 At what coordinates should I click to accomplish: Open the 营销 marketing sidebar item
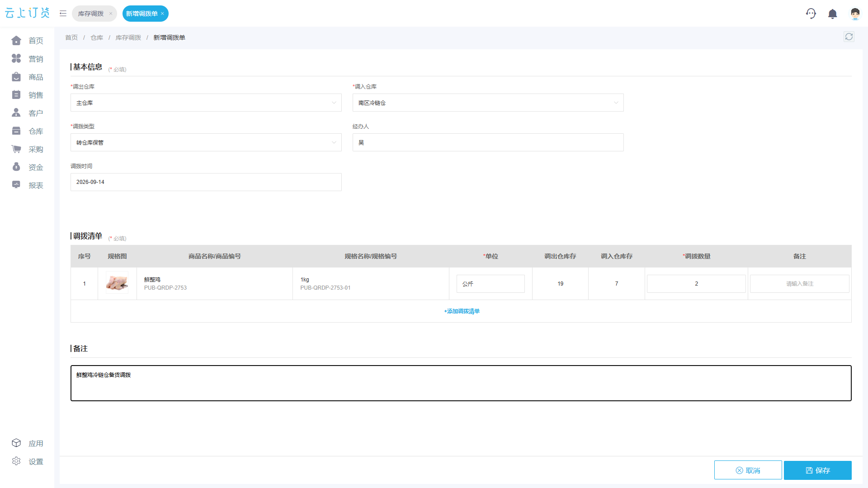coord(27,59)
